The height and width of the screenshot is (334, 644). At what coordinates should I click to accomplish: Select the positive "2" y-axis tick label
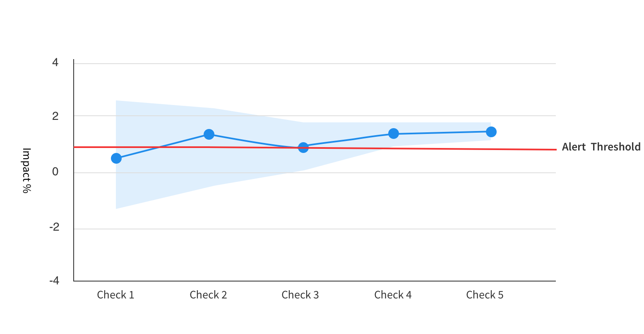(x=55, y=116)
